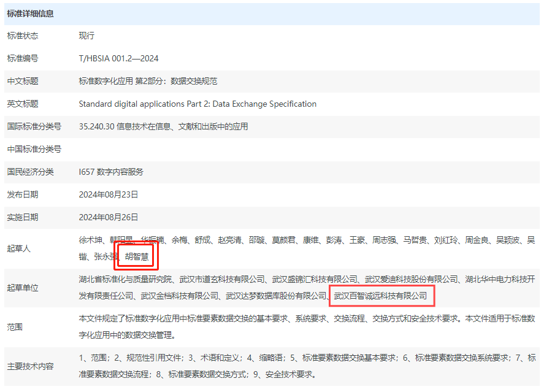This screenshot has height=392, width=544.
Task: Click the Chinese title 标准数字化应用 第2部分
Action: (148, 81)
